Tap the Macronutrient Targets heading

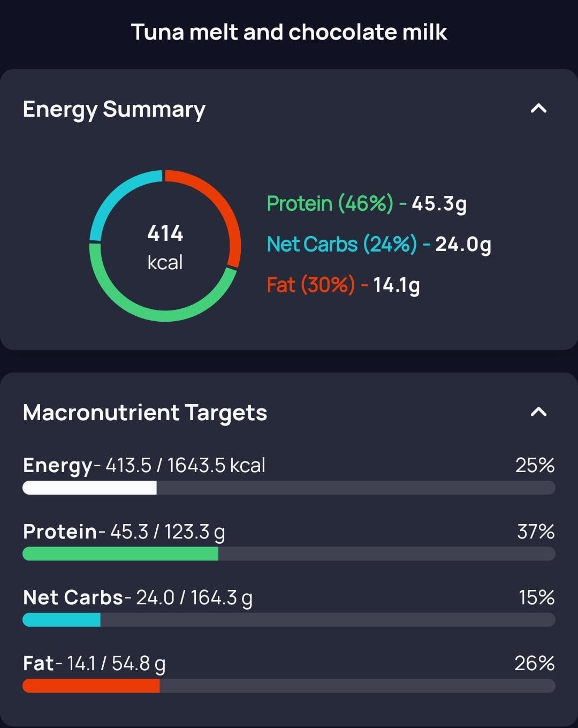point(145,413)
